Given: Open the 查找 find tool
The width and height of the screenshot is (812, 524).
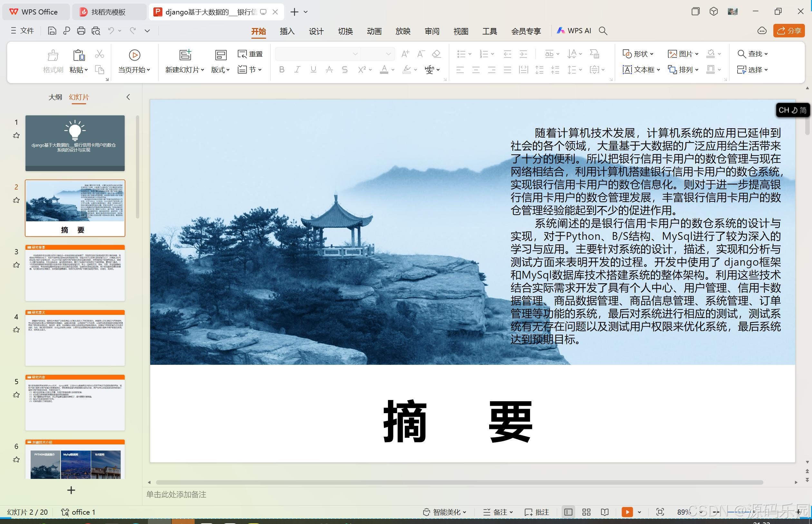Looking at the screenshot, I should (x=752, y=54).
